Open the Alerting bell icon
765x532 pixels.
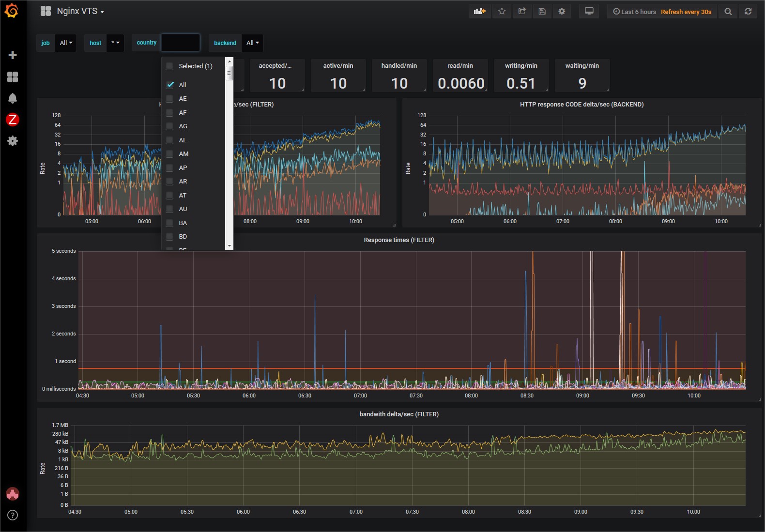(x=13, y=98)
